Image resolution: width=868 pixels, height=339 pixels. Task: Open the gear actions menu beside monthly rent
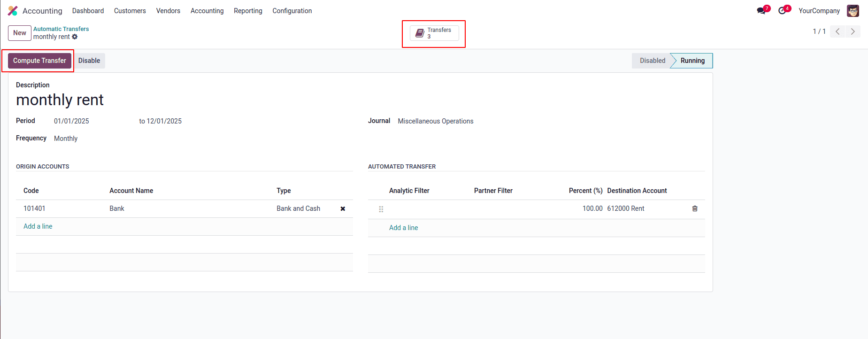click(75, 37)
